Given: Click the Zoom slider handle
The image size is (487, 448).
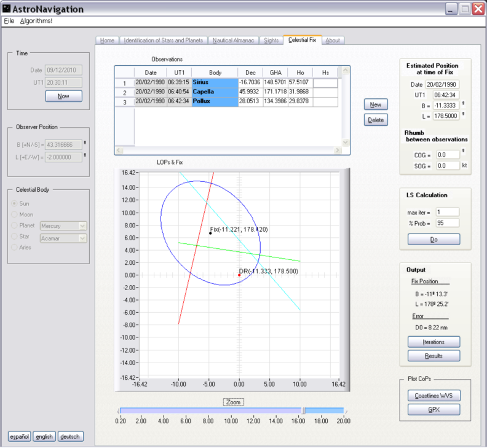Looking at the screenshot, I should coord(303,411).
